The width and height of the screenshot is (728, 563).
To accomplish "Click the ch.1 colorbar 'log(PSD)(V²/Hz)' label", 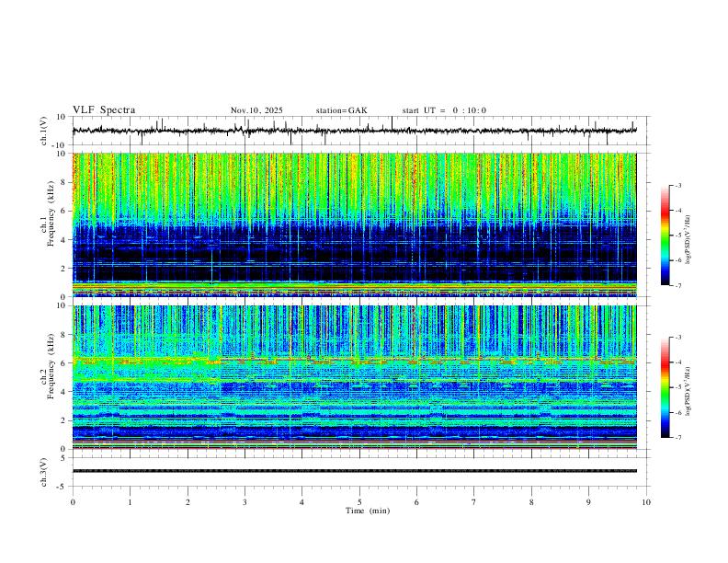I will click(x=688, y=240).
